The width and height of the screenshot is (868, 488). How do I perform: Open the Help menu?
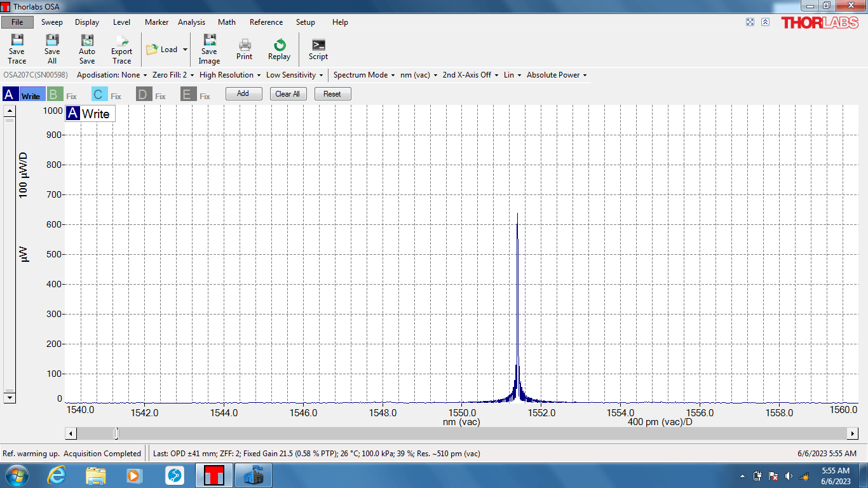[340, 22]
